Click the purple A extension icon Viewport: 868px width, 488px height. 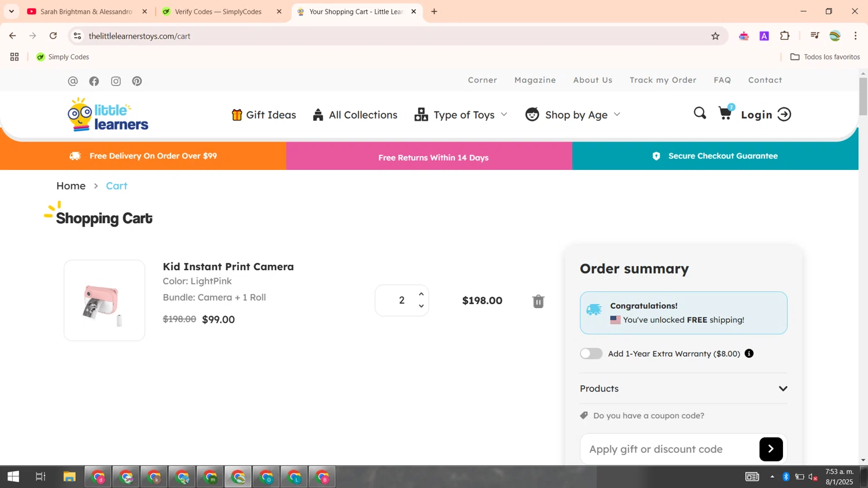764,36
